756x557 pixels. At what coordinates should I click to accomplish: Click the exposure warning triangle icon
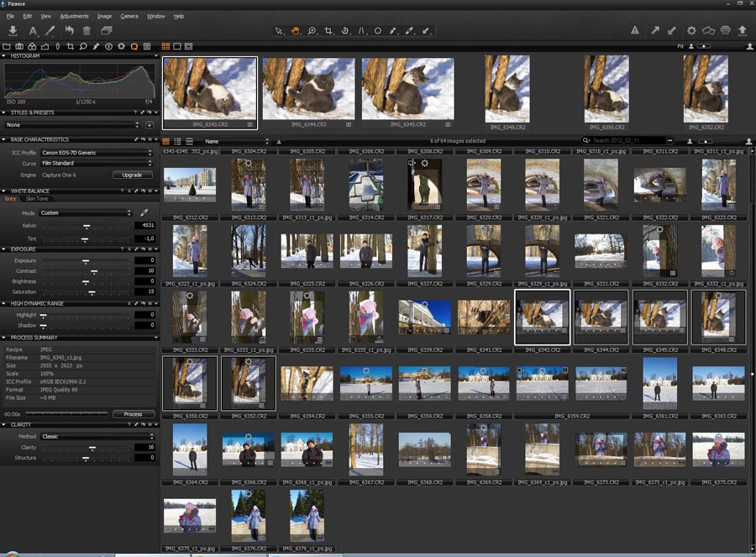[x=635, y=30]
